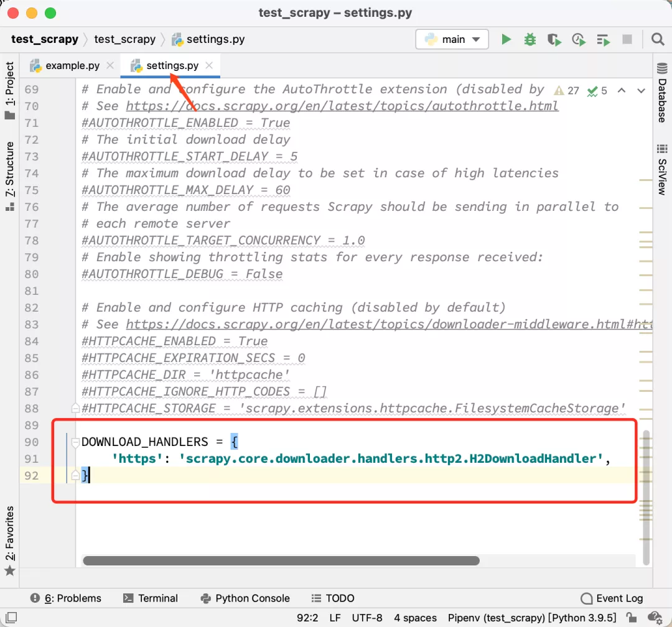The image size is (672, 627).
Task: Click the HTTPCACHE_DIR = 'httpcache' line
Action: (x=185, y=374)
